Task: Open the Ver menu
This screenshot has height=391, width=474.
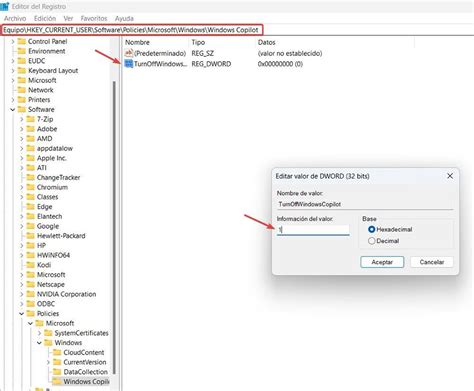Action: [x=68, y=18]
